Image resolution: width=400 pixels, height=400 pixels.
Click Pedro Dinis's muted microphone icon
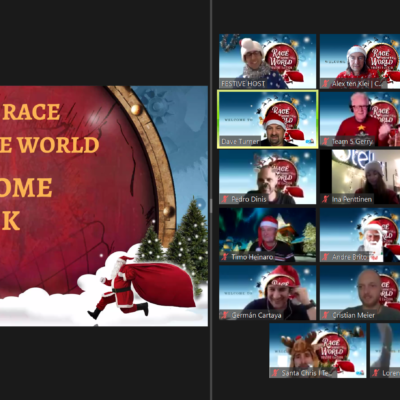click(x=225, y=199)
